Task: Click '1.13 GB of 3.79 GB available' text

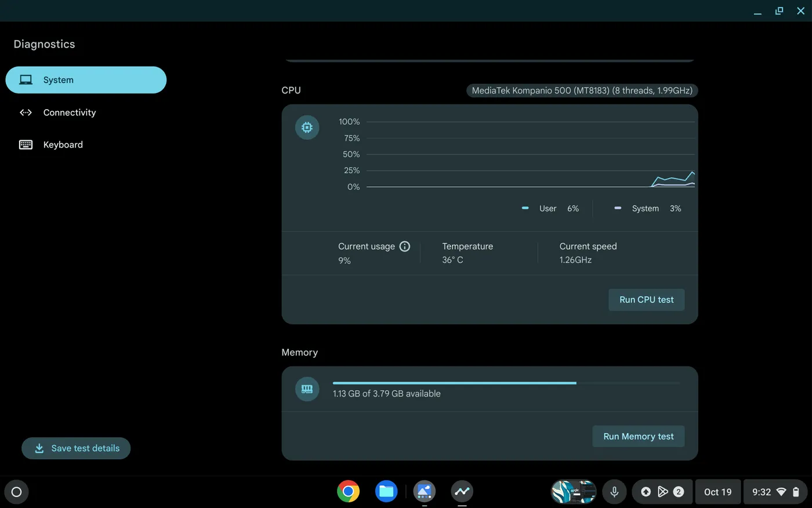Action: (386, 394)
